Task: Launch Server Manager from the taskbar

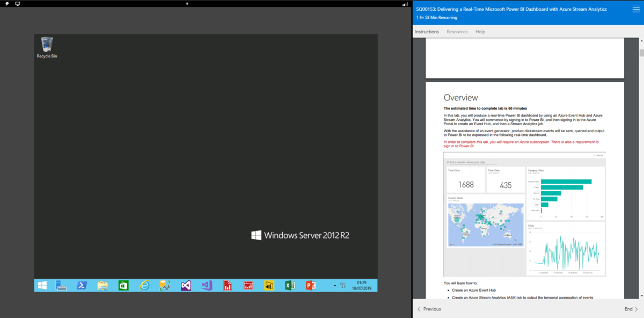Action: coord(61,285)
